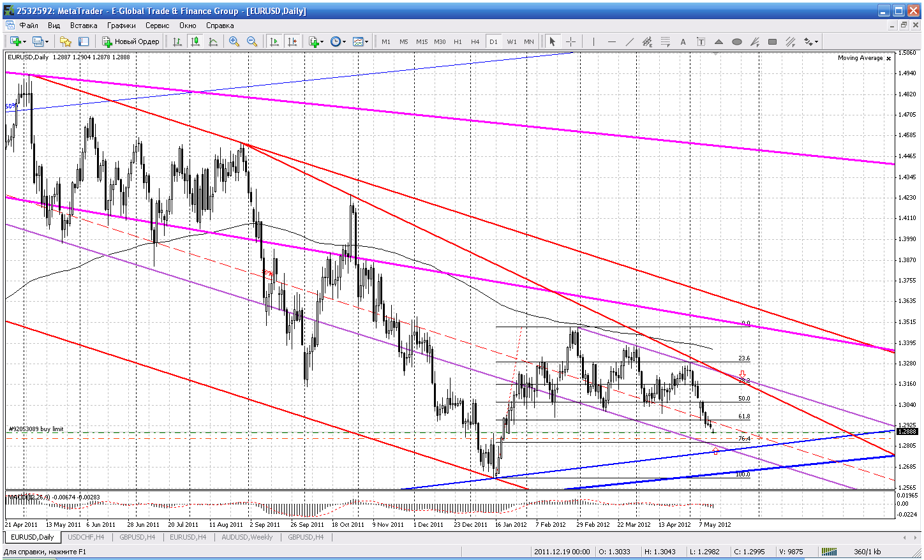Viewport: 924px width, 560px height.
Task: Click the buy limit order line label
Action: (x=36, y=429)
